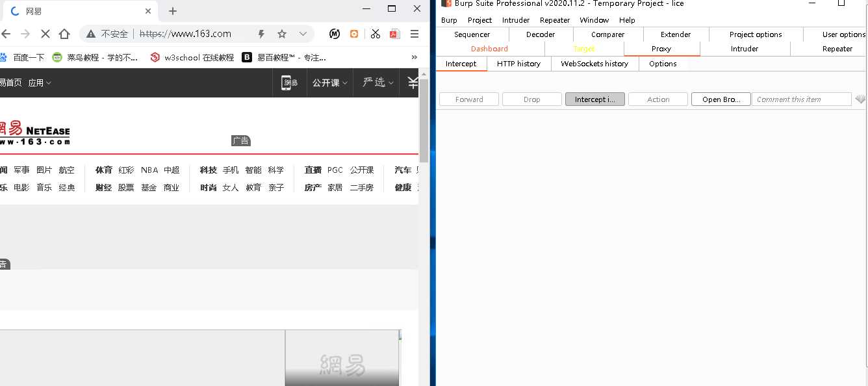The width and height of the screenshot is (868, 386).
Task: Click the orange extension icon
Action: point(354,34)
